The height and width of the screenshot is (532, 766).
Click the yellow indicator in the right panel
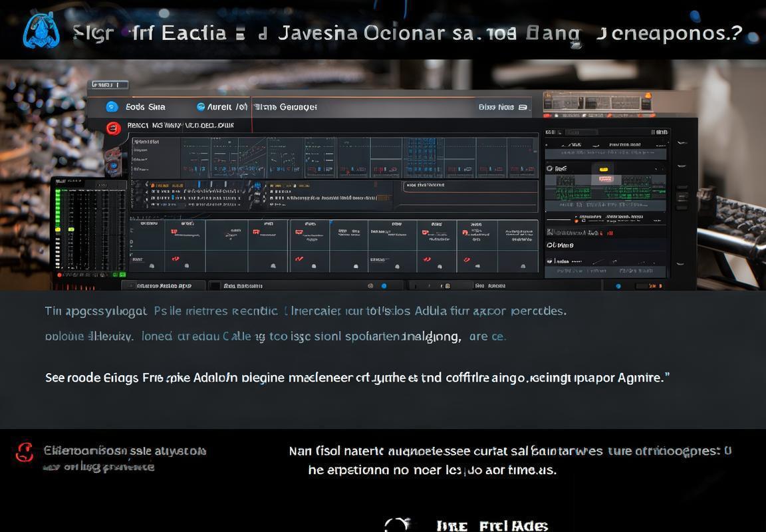[x=604, y=170]
